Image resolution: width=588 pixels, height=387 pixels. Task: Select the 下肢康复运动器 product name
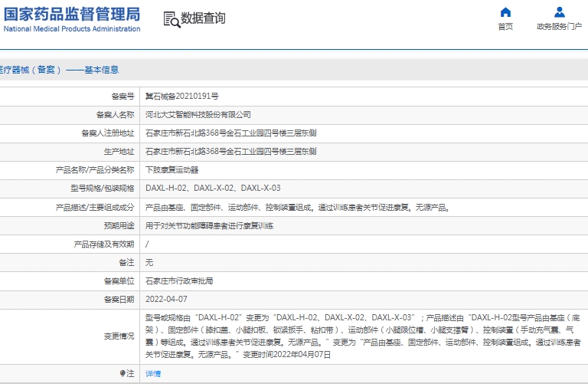(171, 170)
